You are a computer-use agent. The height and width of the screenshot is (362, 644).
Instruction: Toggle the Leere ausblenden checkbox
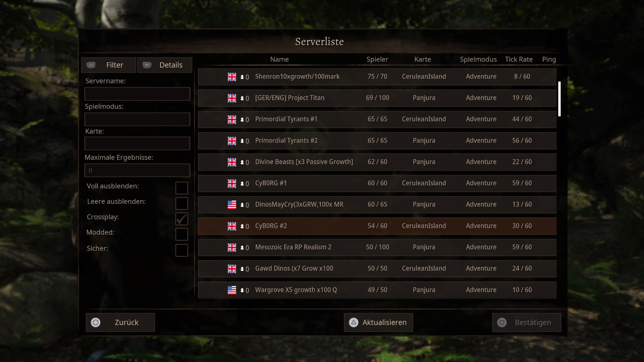coord(182,203)
